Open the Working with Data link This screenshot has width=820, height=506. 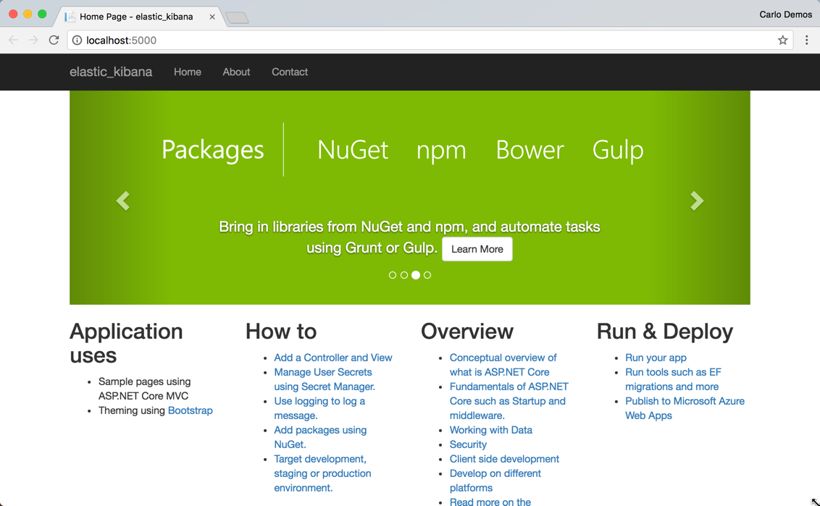click(491, 430)
